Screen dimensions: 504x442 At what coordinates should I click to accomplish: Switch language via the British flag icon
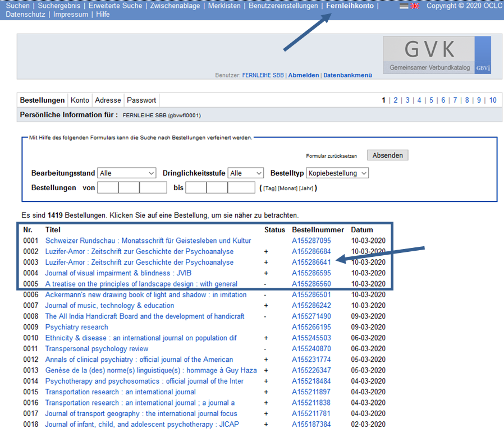[x=415, y=6]
